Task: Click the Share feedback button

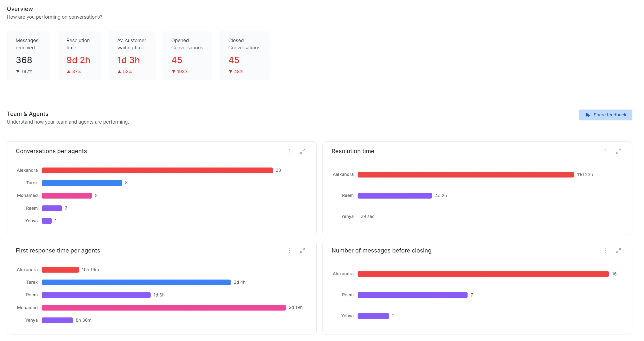Action: [x=605, y=115]
